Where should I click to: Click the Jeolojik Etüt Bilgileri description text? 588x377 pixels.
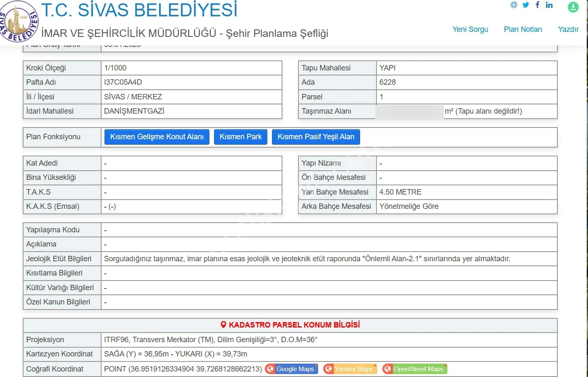tap(307, 259)
